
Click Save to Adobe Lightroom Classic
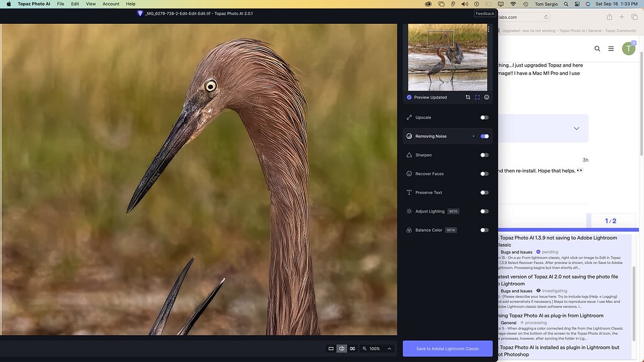(447, 348)
